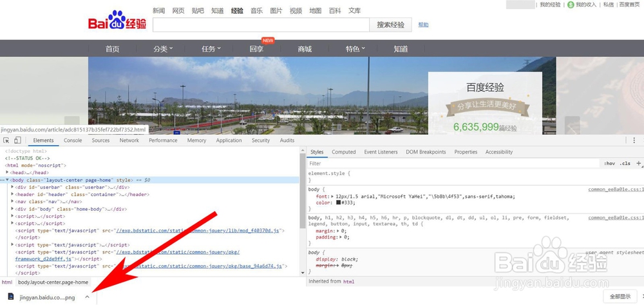The height and width of the screenshot is (305, 644).
Task: Activate the element inspector pointer icon
Action: click(x=6, y=141)
